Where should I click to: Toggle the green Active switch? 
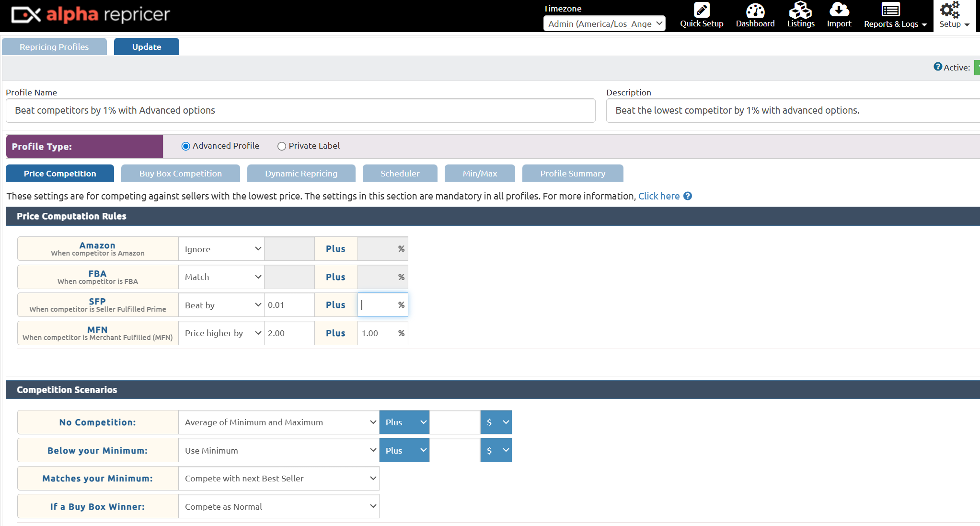pos(977,68)
